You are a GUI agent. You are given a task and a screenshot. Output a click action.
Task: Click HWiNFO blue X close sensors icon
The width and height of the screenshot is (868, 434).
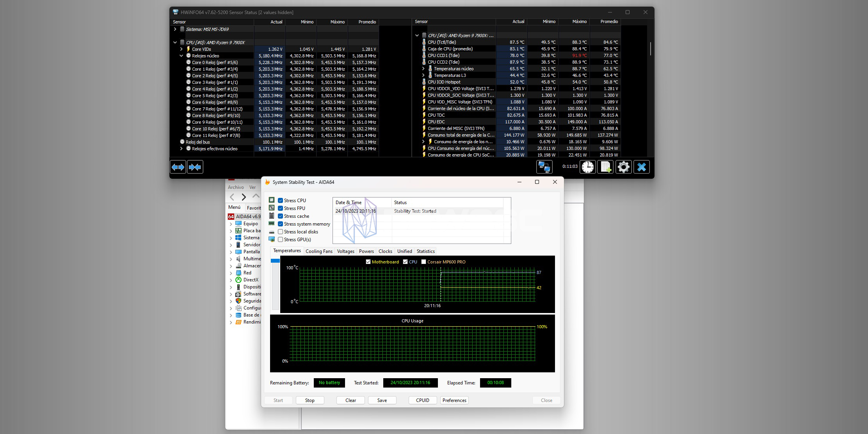642,167
